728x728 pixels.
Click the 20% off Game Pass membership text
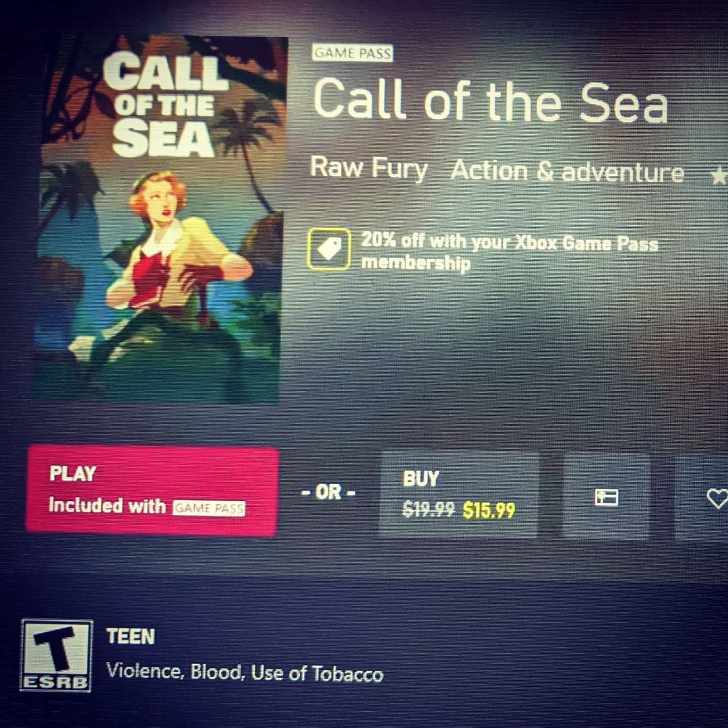pos(510,251)
